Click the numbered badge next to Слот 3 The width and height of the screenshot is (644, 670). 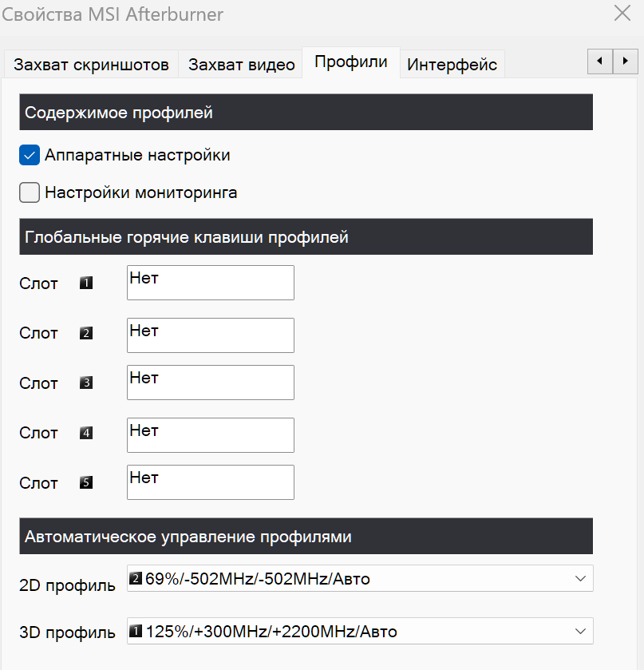[86, 383]
